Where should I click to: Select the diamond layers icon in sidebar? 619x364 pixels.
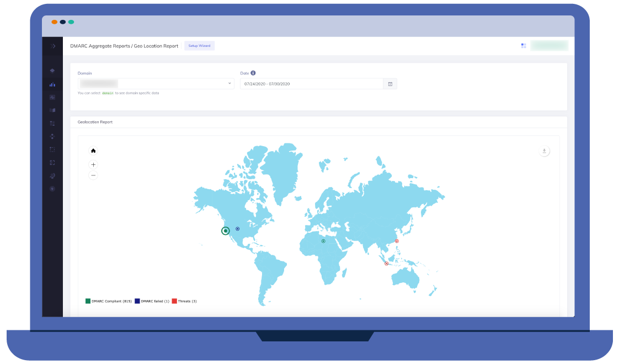point(52,70)
